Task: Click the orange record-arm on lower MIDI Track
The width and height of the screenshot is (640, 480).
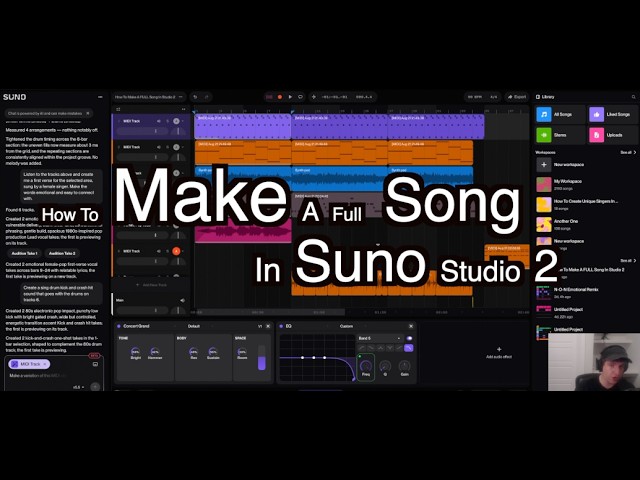Action: tap(176, 251)
